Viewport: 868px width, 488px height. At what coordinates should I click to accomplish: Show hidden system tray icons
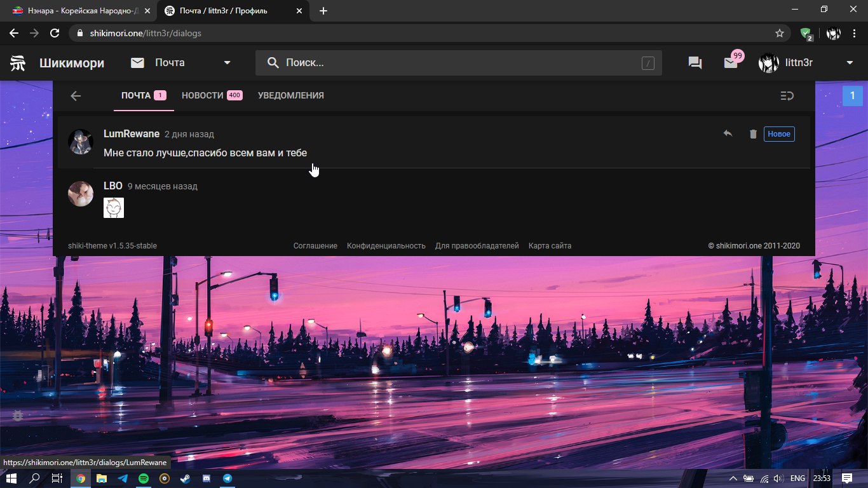pyautogui.click(x=733, y=478)
